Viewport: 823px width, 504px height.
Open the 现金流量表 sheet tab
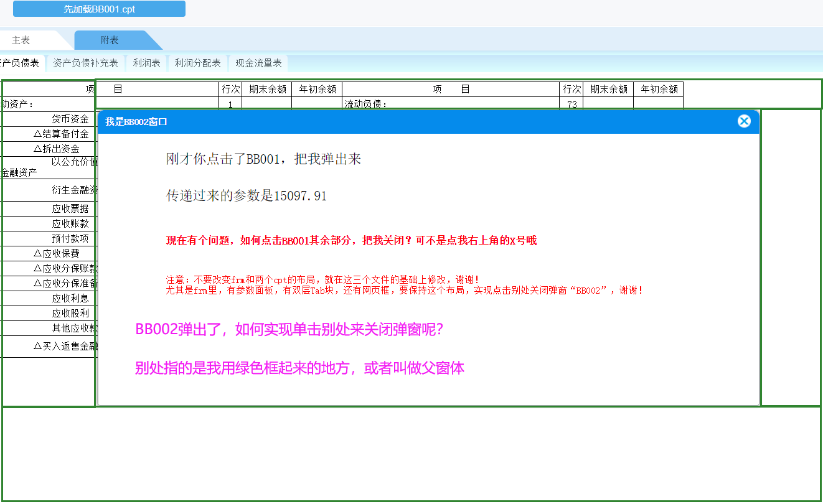[x=258, y=63]
